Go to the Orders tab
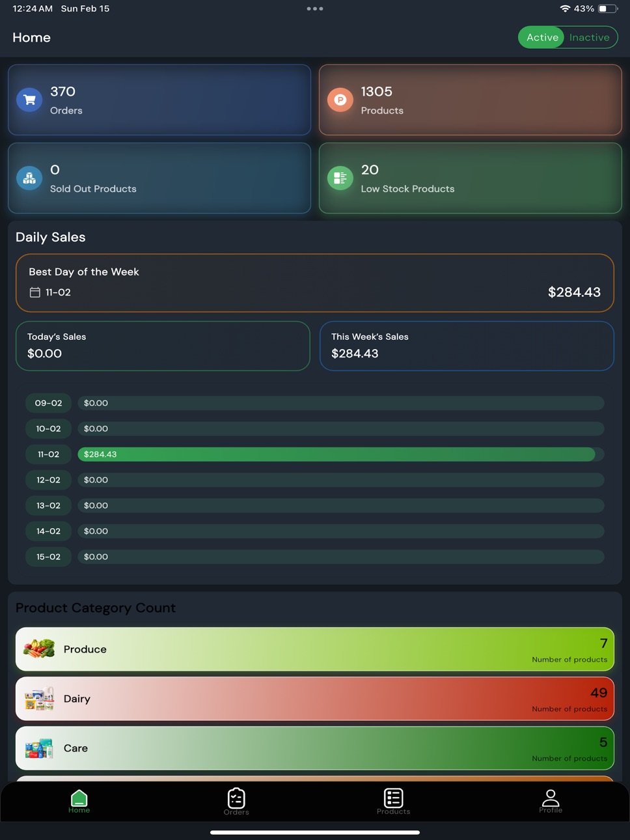630x840 pixels. [x=236, y=802]
